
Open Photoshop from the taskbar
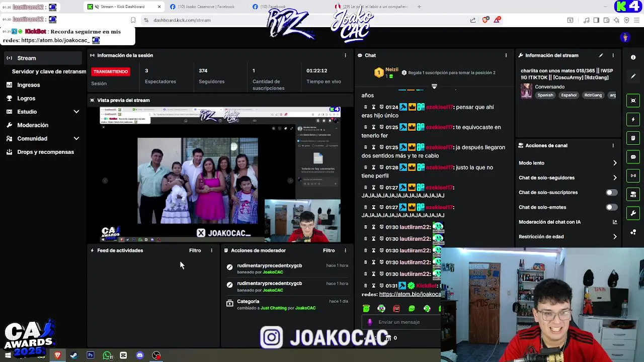[91, 355]
